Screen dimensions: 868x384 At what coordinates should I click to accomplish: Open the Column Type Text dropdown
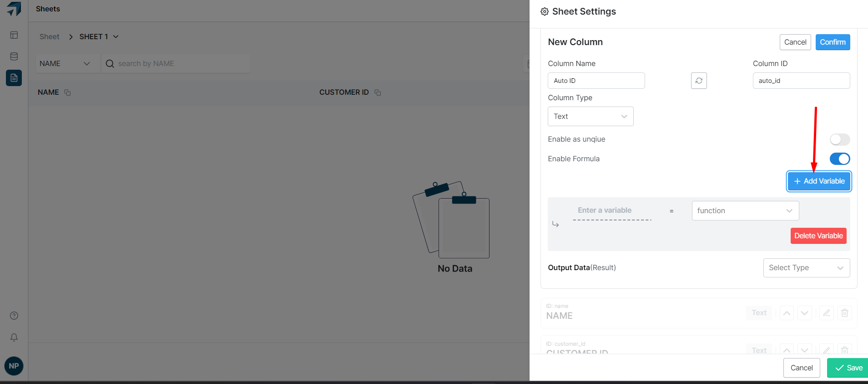[x=590, y=117]
